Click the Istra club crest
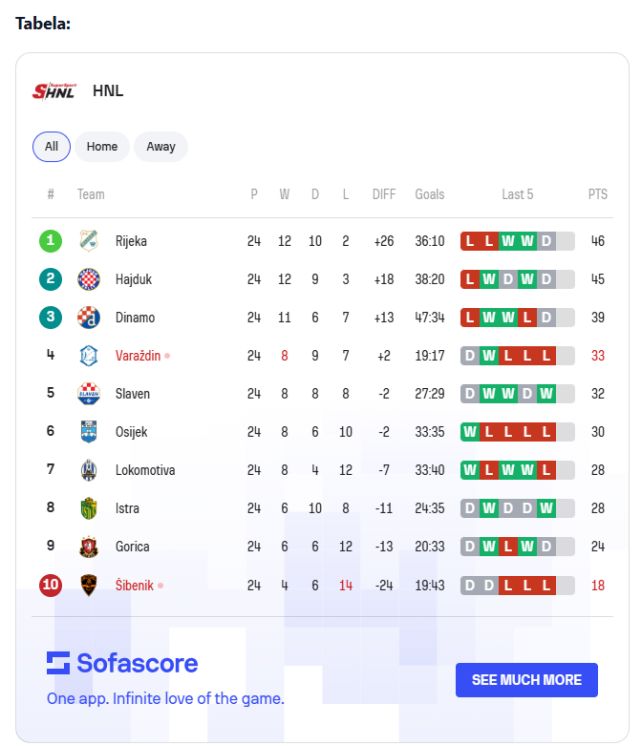The height and width of the screenshot is (746, 640). [88, 508]
